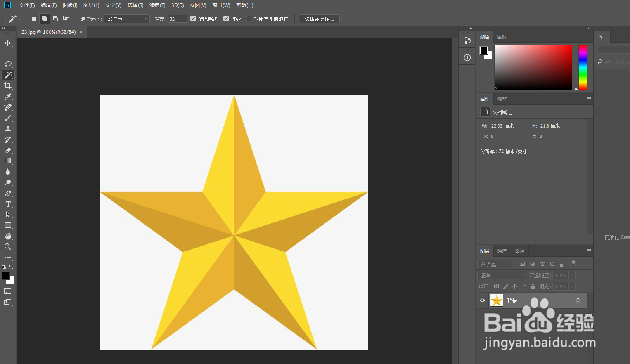Select the Eyedropper tool
630x364 pixels.
(8, 97)
